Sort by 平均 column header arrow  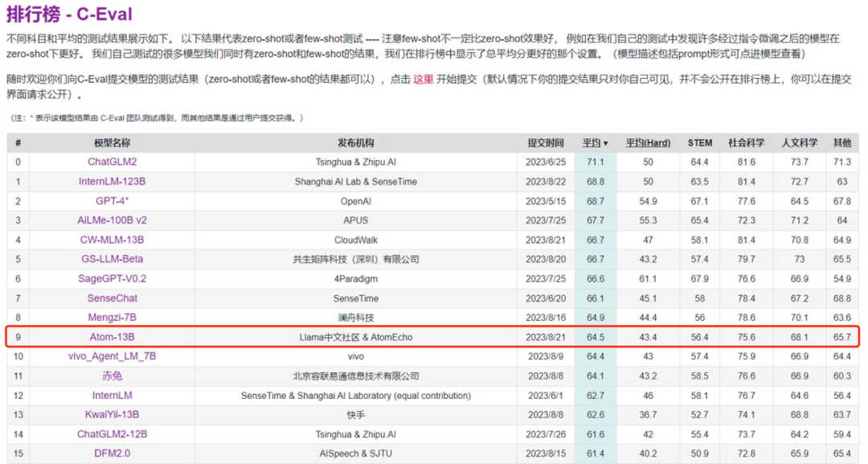click(x=606, y=143)
